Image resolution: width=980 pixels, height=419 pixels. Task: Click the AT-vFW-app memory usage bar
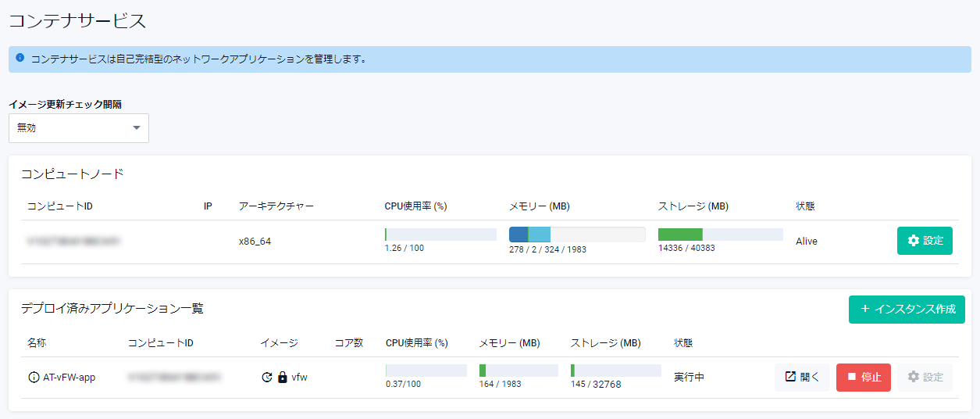[519, 371]
